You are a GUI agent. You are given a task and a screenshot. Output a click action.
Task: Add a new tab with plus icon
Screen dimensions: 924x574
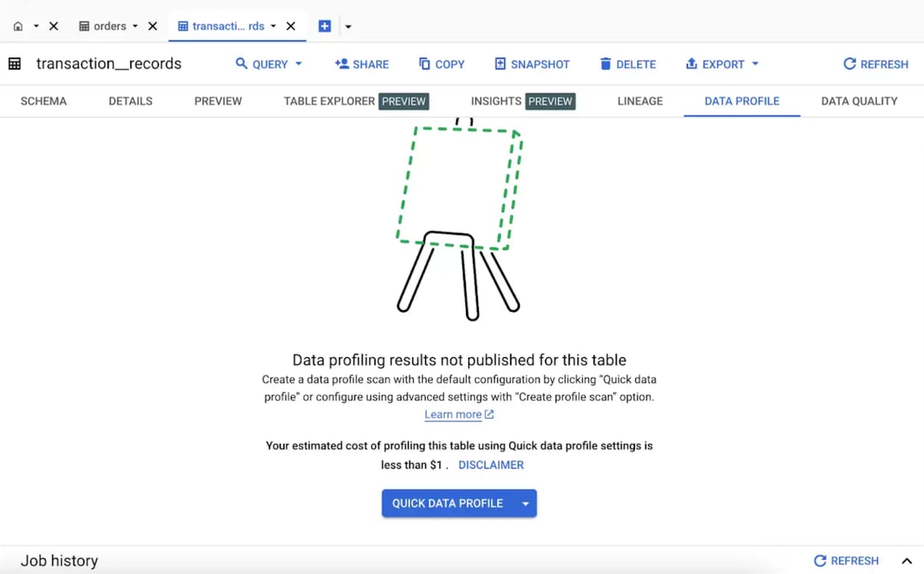[324, 26]
